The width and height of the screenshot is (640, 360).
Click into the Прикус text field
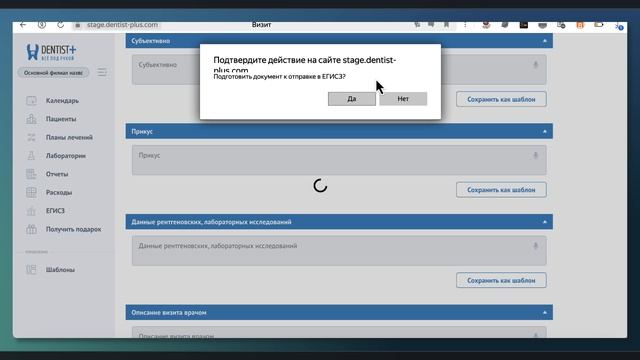tap(339, 160)
